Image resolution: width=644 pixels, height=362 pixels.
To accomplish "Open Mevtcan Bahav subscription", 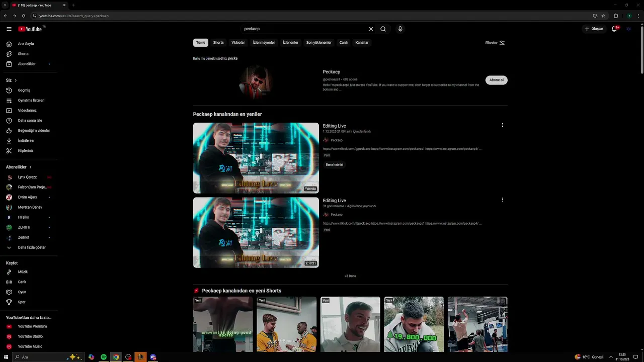I will coord(29,207).
